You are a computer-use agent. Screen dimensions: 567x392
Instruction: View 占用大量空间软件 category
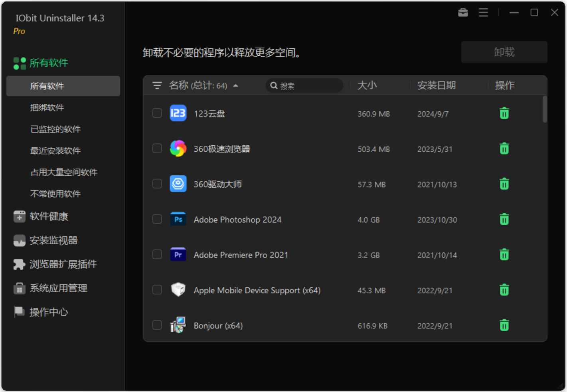tap(63, 172)
